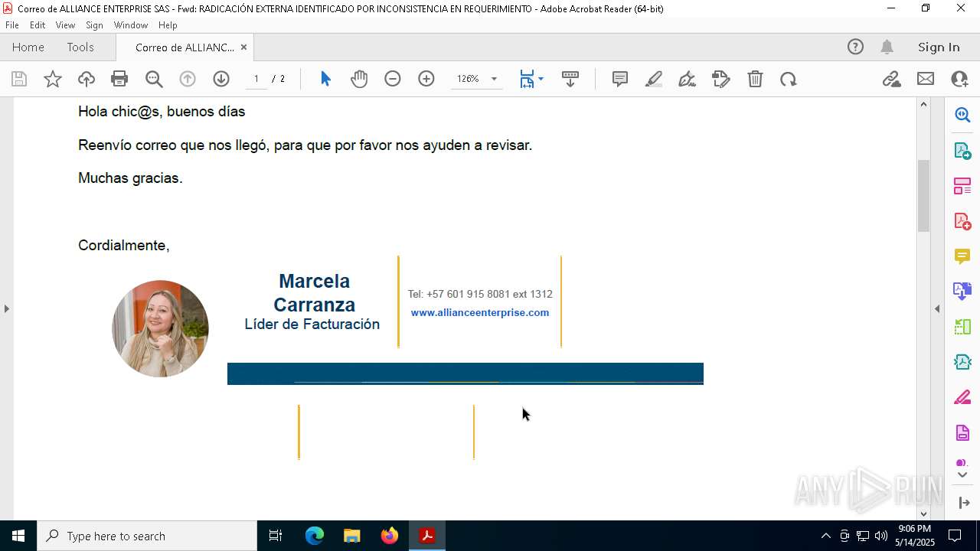Print the document
Screen dimensions: 980x551
click(119, 79)
